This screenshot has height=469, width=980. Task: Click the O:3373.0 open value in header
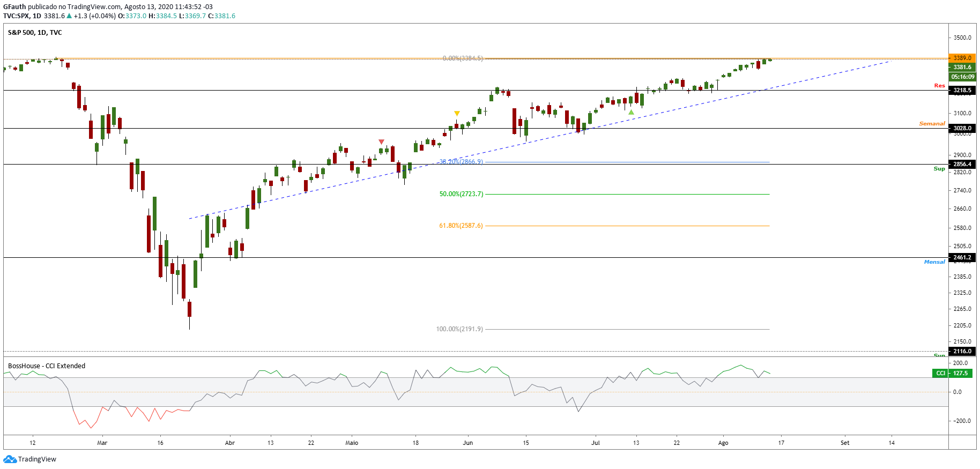pyautogui.click(x=132, y=16)
